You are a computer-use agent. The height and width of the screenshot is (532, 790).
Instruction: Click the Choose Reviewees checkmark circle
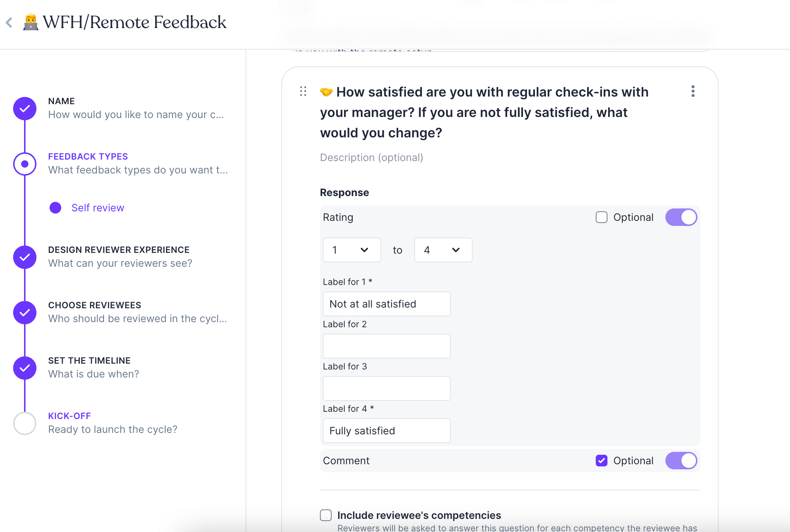coord(25,313)
